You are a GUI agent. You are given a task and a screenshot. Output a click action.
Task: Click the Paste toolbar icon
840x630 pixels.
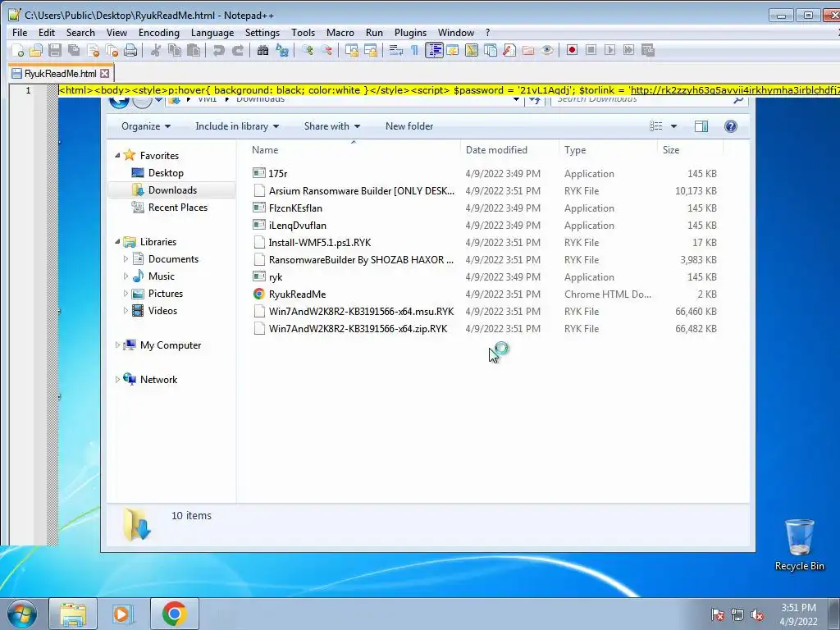tap(194, 50)
